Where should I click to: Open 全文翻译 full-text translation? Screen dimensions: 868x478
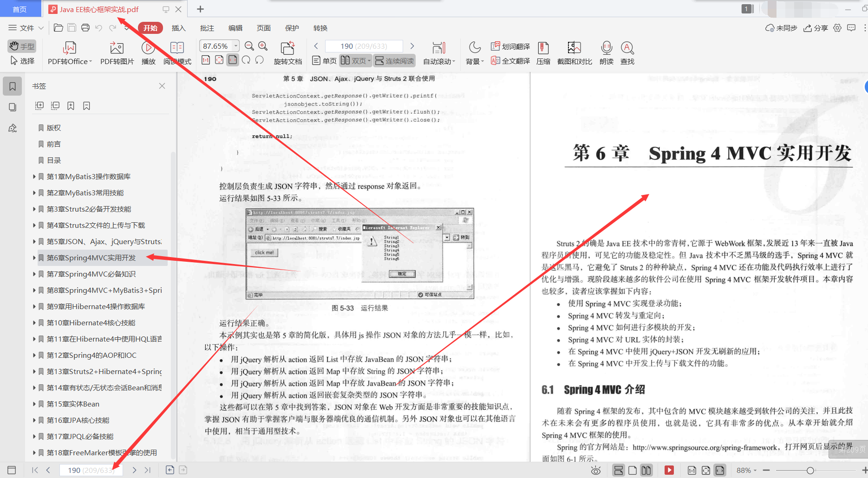[x=510, y=61]
